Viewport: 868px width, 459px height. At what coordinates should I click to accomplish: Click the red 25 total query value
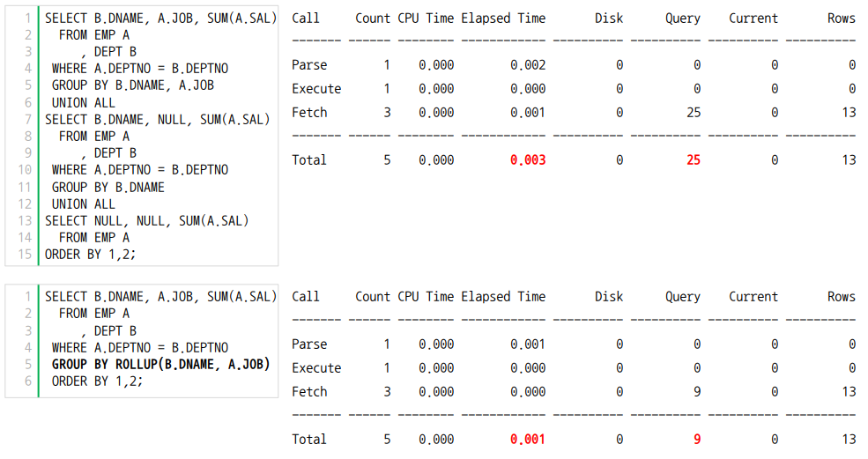click(694, 160)
